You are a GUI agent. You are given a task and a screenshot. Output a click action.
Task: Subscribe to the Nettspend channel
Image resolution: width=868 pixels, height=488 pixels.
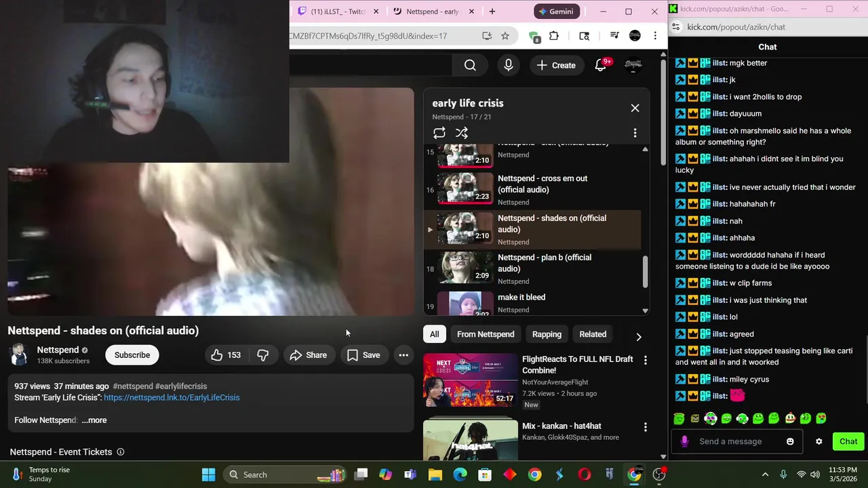point(132,355)
